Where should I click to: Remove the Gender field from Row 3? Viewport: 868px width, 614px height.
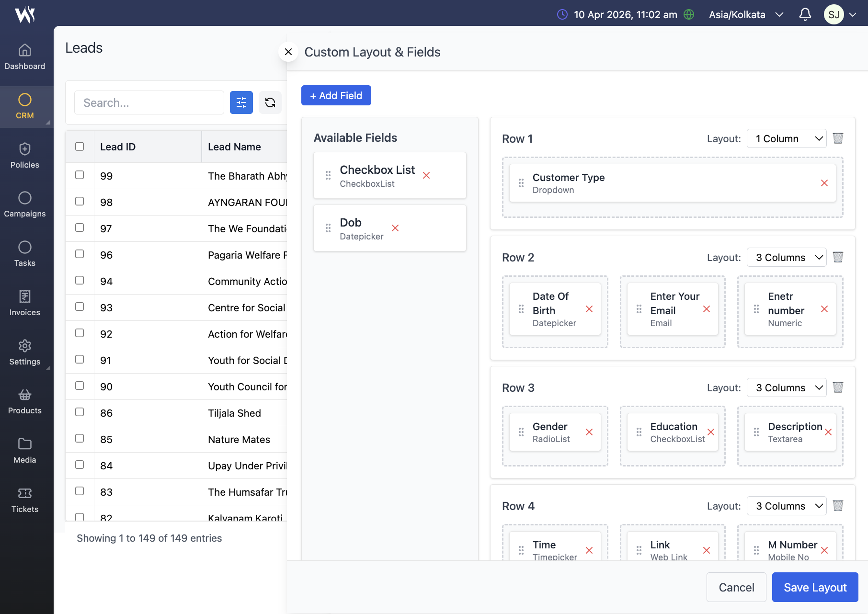click(x=589, y=432)
